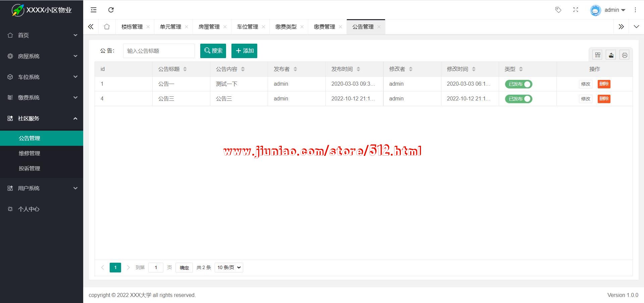Refresh the page with the reload icon

[x=111, y=10]
